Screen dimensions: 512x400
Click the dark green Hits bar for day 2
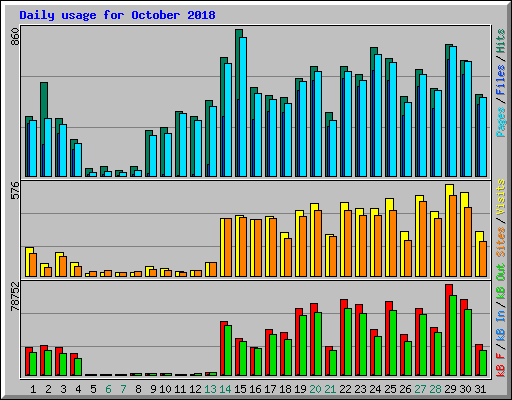[x=42, y=129]
